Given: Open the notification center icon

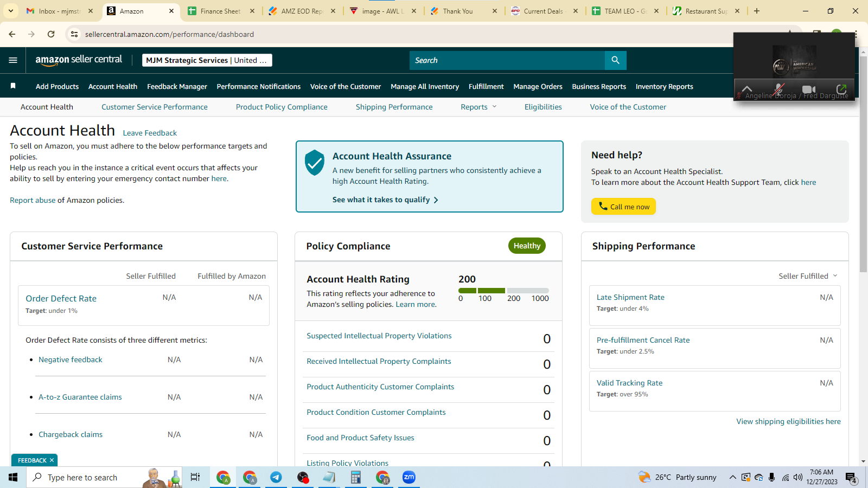Looking at the screenshot, I should [x=851, y=478].
